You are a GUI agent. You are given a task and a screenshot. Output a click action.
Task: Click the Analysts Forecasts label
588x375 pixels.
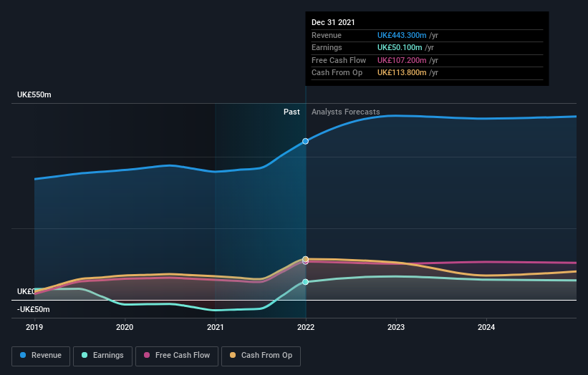pyautogui.click(x=345, y=112)
